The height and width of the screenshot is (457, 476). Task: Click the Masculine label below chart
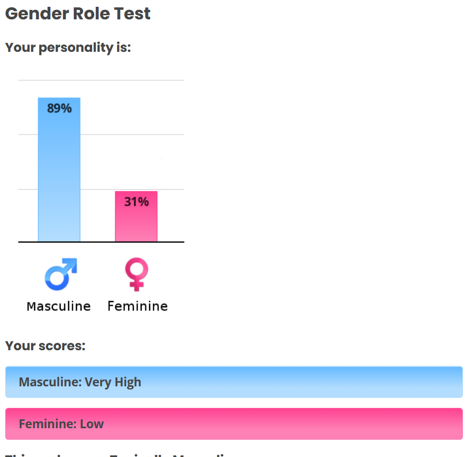pos(59,306)
